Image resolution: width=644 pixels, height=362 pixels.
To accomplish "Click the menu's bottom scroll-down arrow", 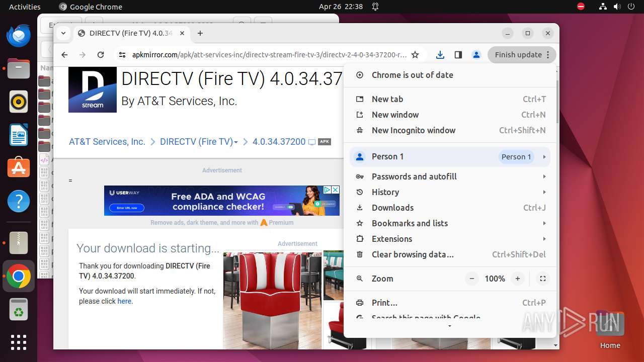I will (450, 326).
